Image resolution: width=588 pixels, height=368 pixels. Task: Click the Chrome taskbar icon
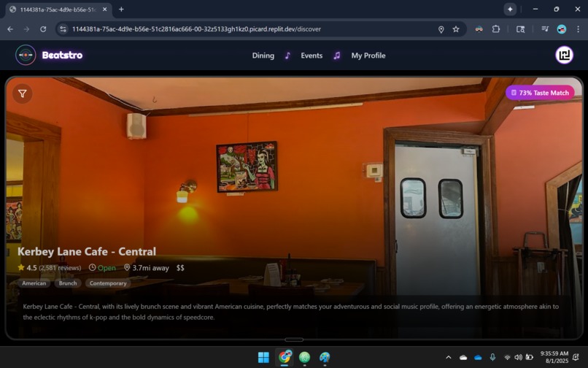(x=285, y=357)
